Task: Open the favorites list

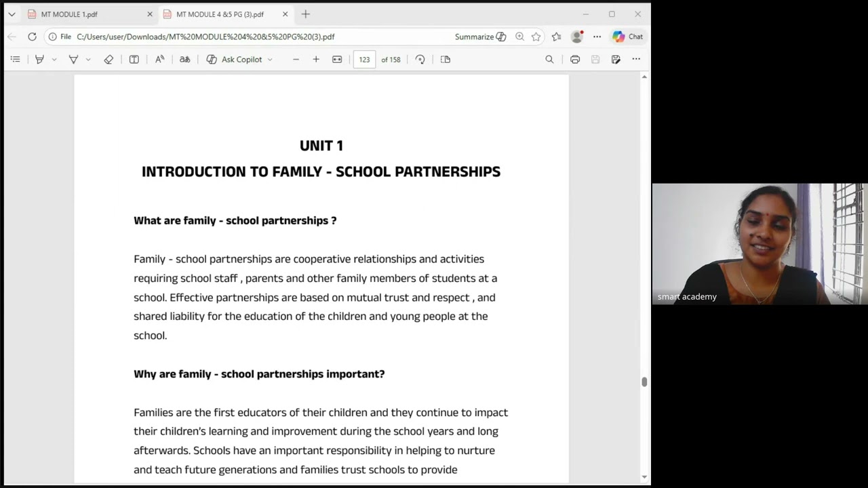Action: [x=557, y=37]
